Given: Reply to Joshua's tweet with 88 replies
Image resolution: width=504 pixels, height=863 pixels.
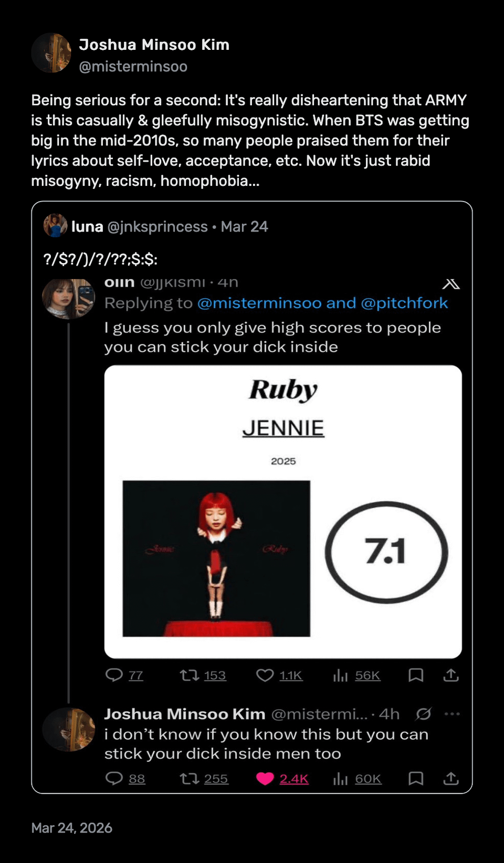Looking at the screenshot, I should 114,778.
